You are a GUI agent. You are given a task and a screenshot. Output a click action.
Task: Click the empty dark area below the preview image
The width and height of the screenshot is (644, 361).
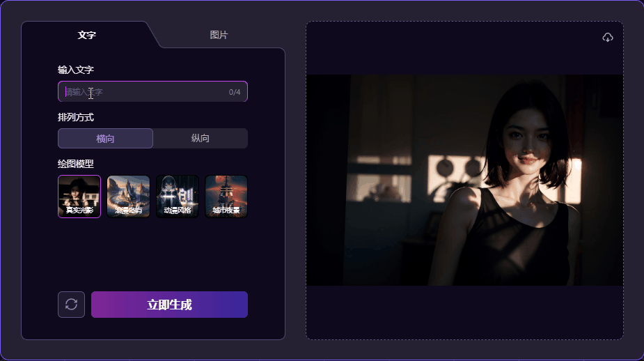pyautogui.click(x=464, y=312)
